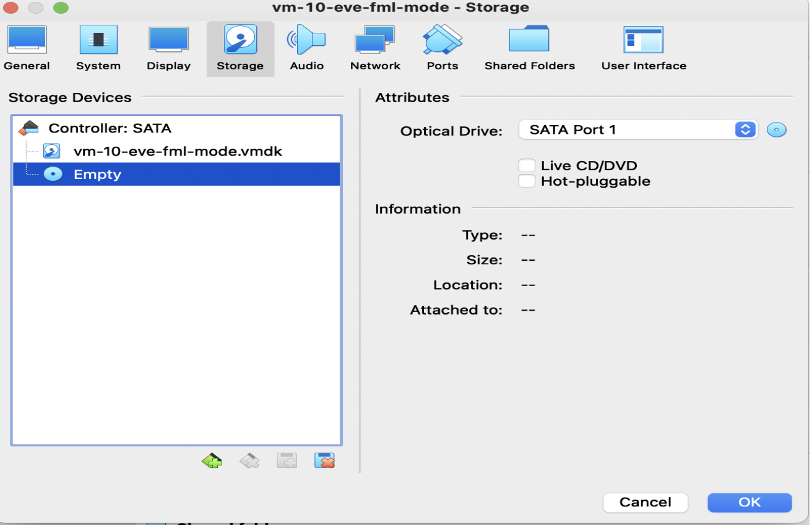Select the Empty optical drive entry
This screenshot has width=812, height=525.
pyautogui.click(x=97, y=175)
